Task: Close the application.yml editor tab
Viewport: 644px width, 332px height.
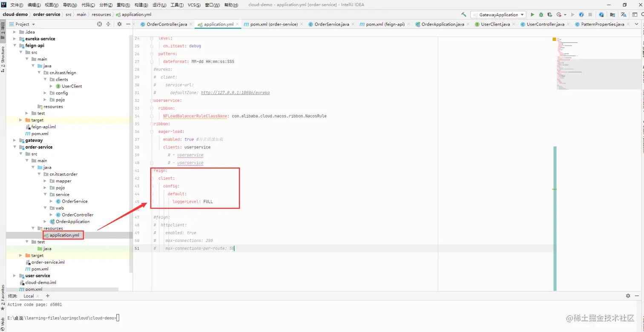Action: pyautogui.click(x=237, y=24)
